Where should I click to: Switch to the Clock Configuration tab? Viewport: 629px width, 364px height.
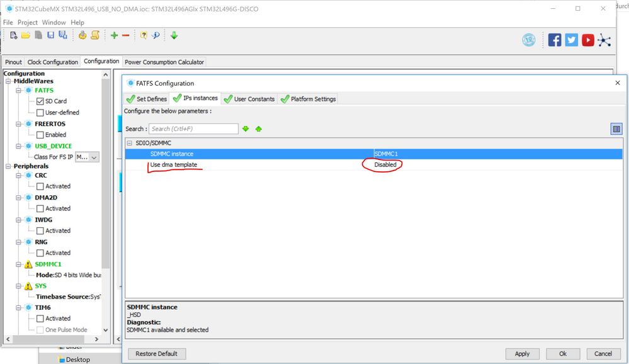(52, 62)
